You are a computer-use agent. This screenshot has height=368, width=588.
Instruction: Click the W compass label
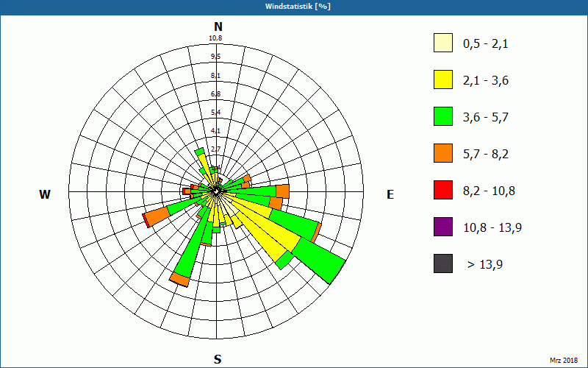pos(45,194)
